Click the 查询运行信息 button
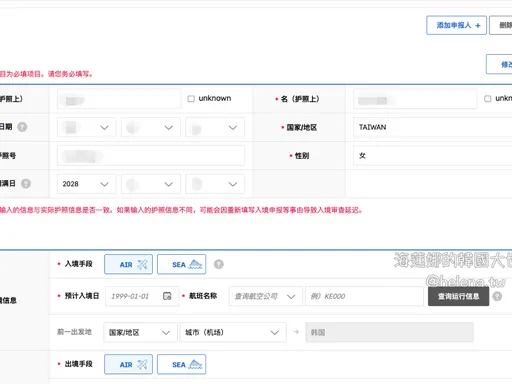Viewport: 512px width, 384px height. [x=458, y=296]
